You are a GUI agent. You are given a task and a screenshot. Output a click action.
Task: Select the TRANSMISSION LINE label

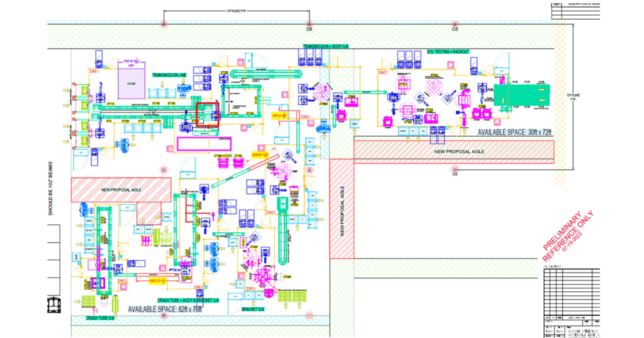[169, 75]
